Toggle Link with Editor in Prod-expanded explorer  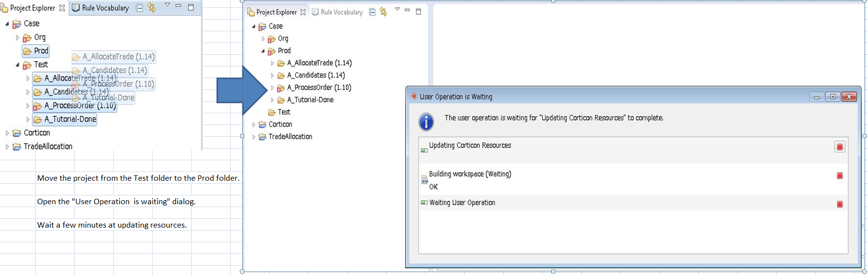point(383,12)
